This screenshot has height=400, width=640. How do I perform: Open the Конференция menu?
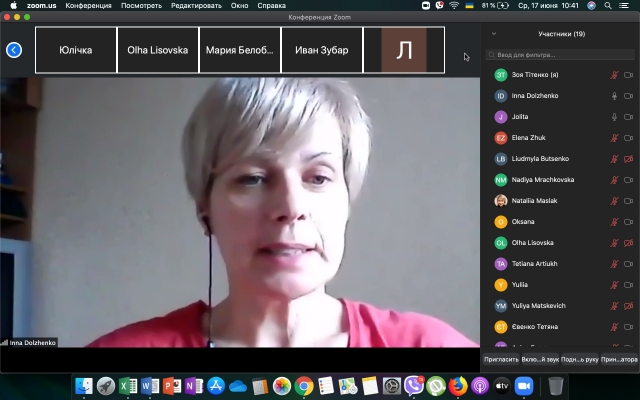pyautogui.click(x=89, y=6)
